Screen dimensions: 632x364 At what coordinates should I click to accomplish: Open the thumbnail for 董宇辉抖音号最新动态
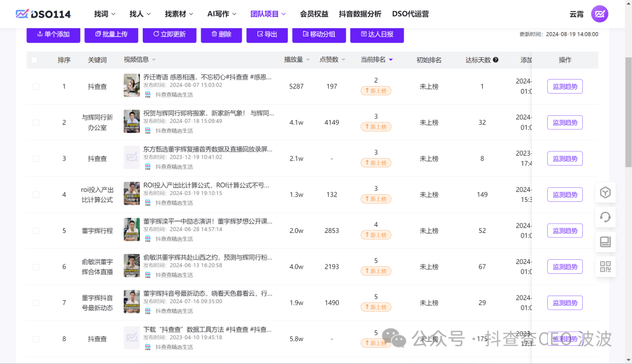click(132, 301)
